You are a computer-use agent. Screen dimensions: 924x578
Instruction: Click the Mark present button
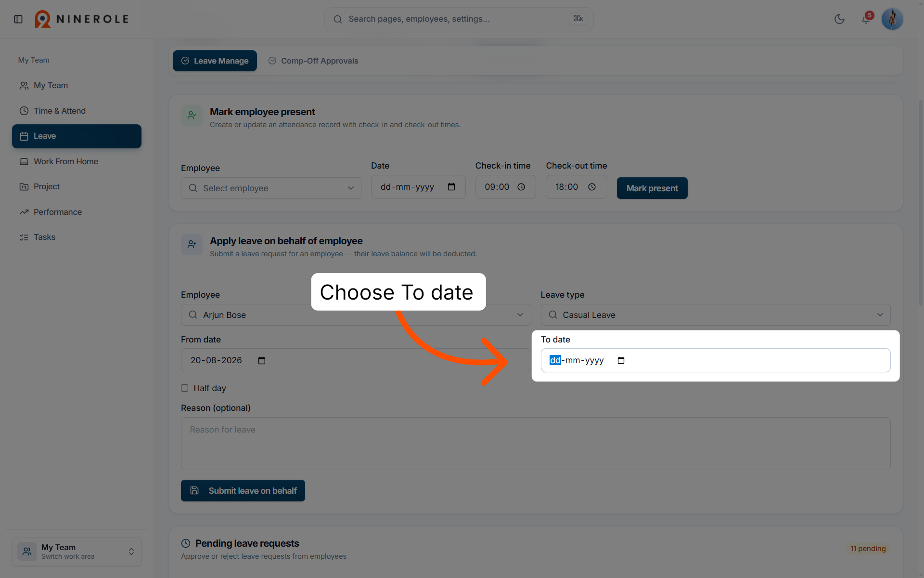pos(652,188)
